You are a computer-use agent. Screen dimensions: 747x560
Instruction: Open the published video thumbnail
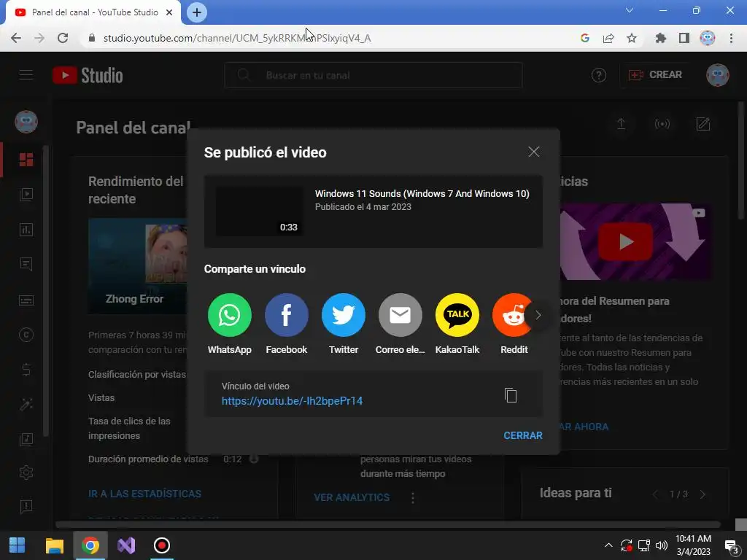click(260, 211)
